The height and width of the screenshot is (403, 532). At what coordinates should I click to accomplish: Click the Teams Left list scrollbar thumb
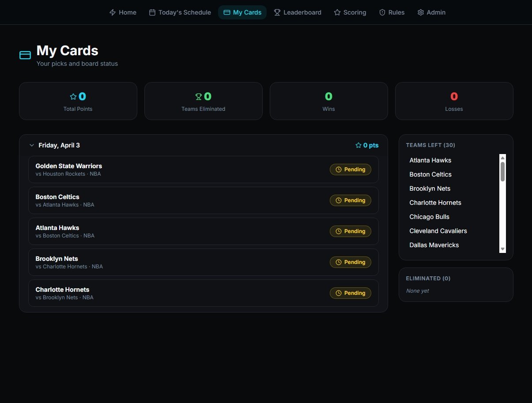(502, 171)
